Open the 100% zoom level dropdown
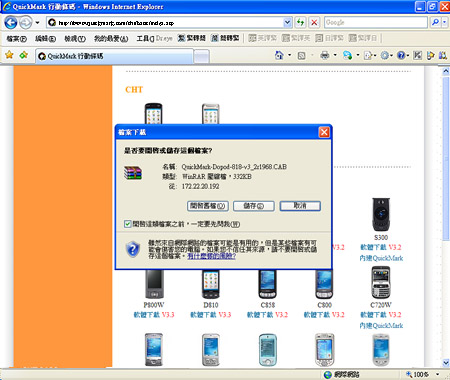450x380 pixels. (438, 374)
